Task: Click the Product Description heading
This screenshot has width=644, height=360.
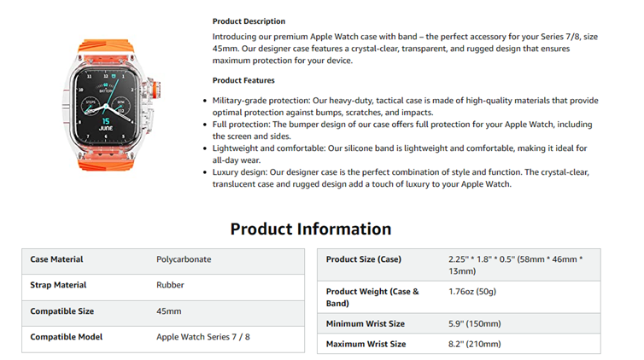Action: tap(249, 21)
